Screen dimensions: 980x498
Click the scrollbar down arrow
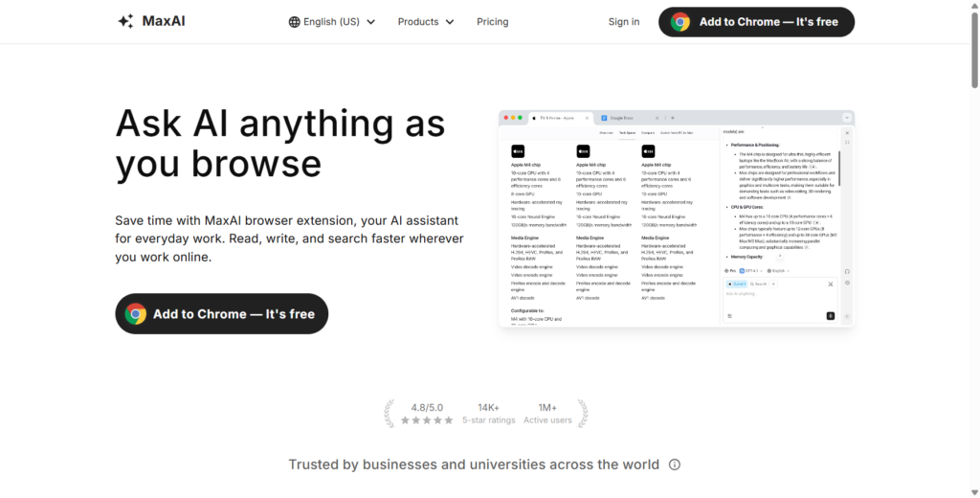[974, 492]
